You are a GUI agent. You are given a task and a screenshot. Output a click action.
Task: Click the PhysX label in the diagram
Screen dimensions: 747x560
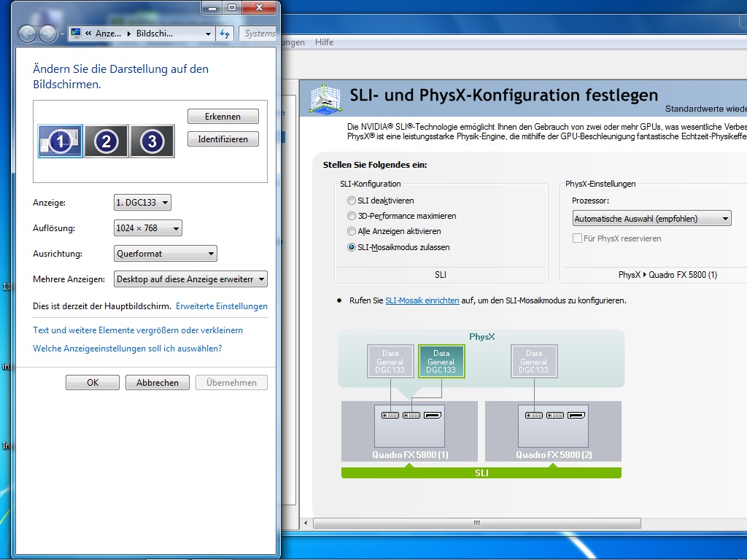pyautogui.click(x=481, y=337)
